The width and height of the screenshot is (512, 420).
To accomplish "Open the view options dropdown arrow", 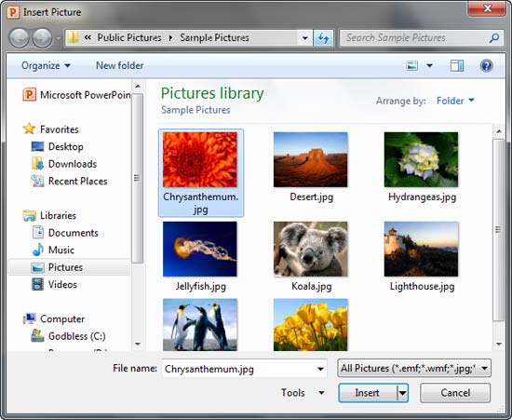I will [430, 65].
